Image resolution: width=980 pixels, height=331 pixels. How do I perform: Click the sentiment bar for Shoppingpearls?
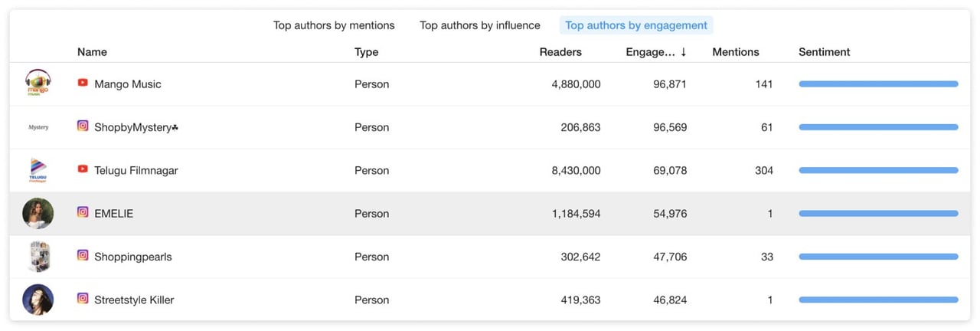pyautogui.click(x=878, y=257)
